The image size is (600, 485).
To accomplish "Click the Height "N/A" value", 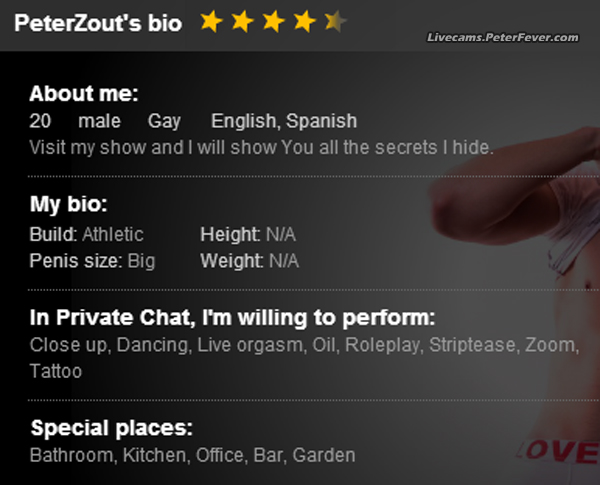I will [x=281, y=235].
